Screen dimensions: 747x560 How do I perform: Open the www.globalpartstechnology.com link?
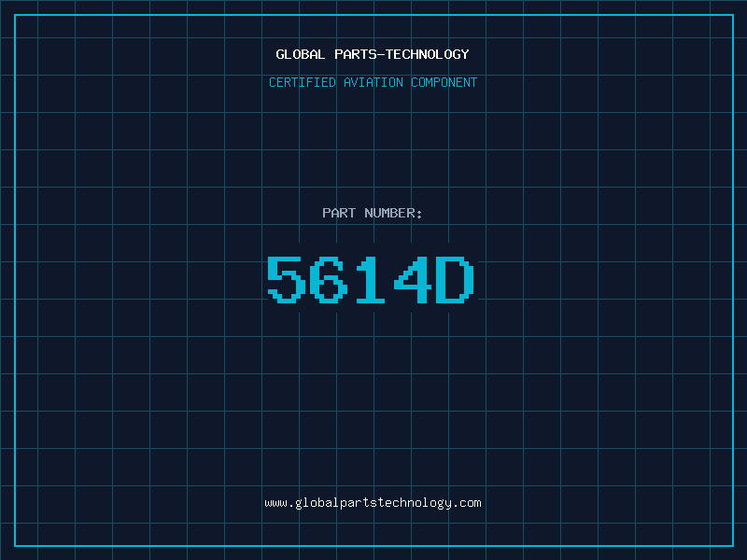(x=373, y=503)
